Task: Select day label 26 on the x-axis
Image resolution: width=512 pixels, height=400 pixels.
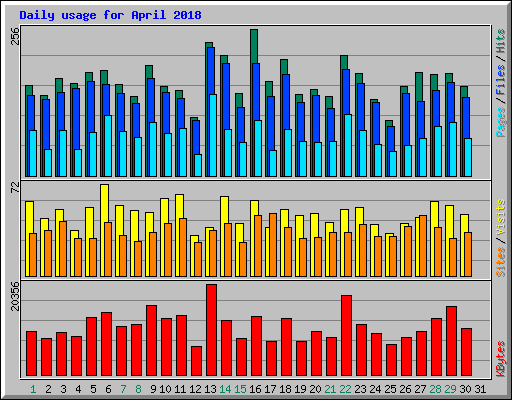Action: click(405, 389)
